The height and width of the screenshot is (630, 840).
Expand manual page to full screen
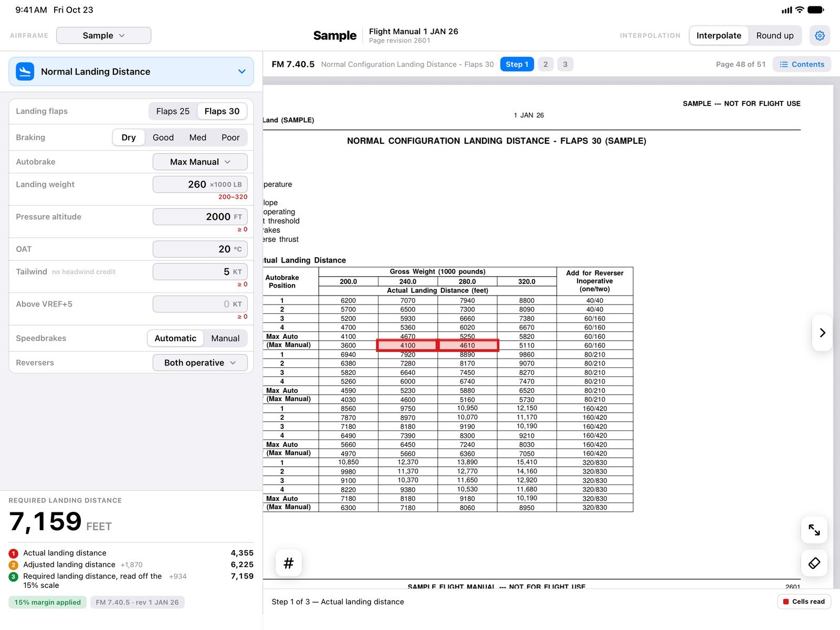click(x=814, y=530)
